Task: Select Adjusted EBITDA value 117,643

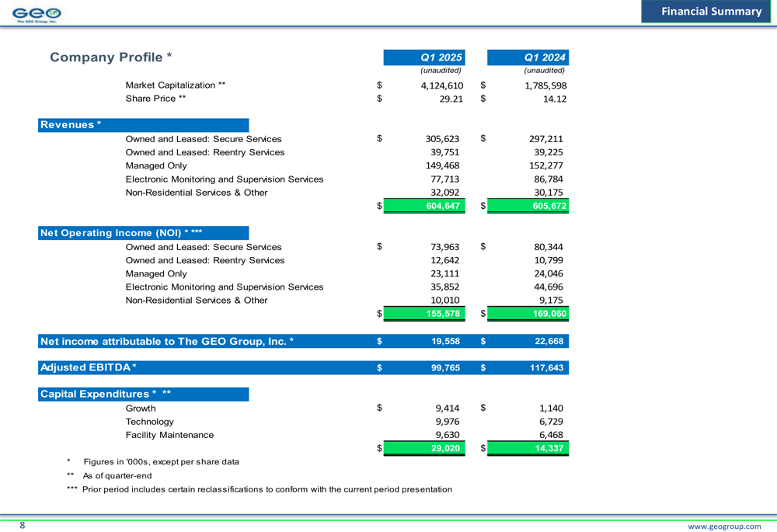Action: (546, 368)
